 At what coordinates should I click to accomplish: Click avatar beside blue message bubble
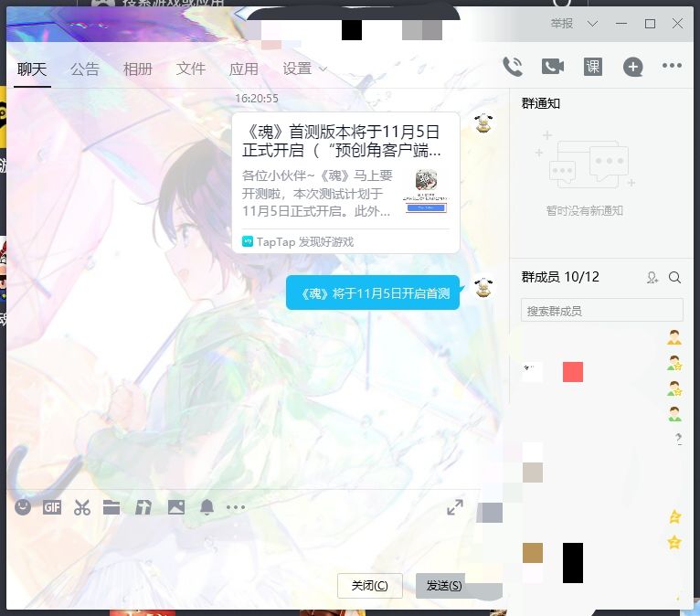coord(483,288)
